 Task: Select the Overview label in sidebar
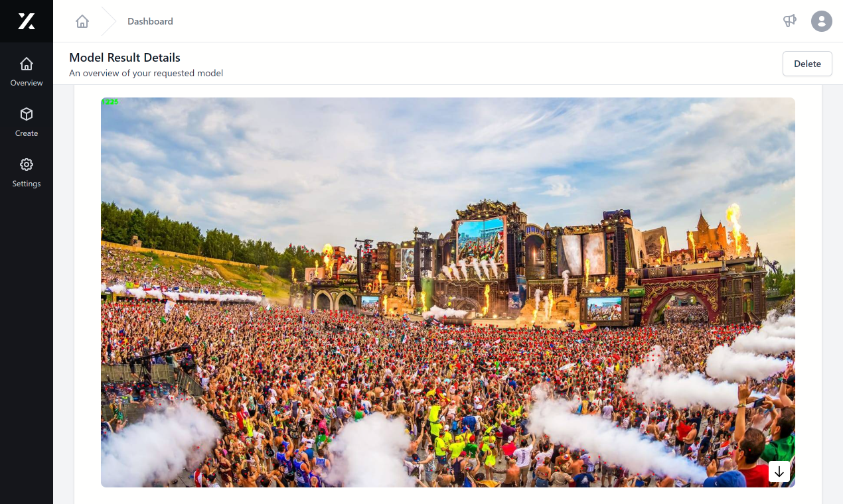coord(27,83)
